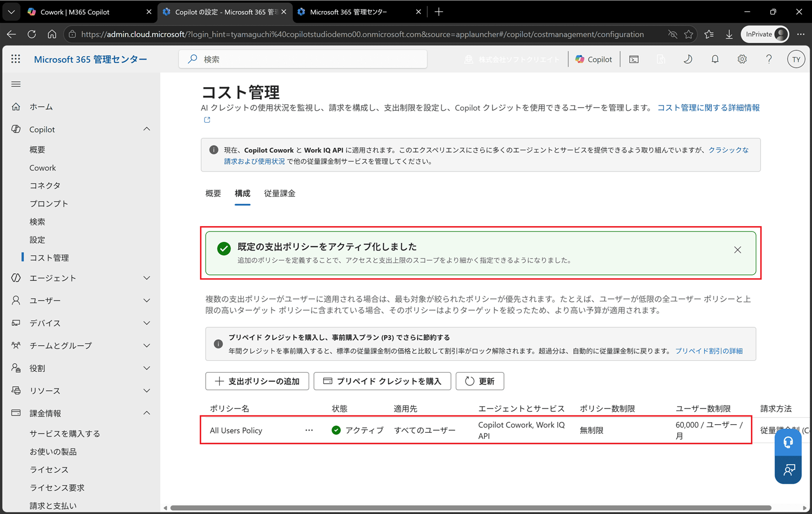This screenshot has height=514, width=812.
Task: Open the app launcher waffle icon
Action: [16, 59]
